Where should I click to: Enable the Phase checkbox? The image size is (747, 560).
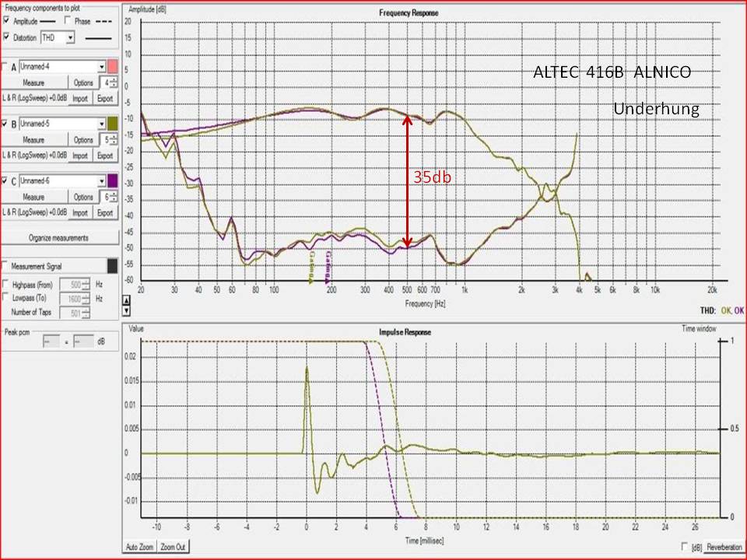pos(68,20)
